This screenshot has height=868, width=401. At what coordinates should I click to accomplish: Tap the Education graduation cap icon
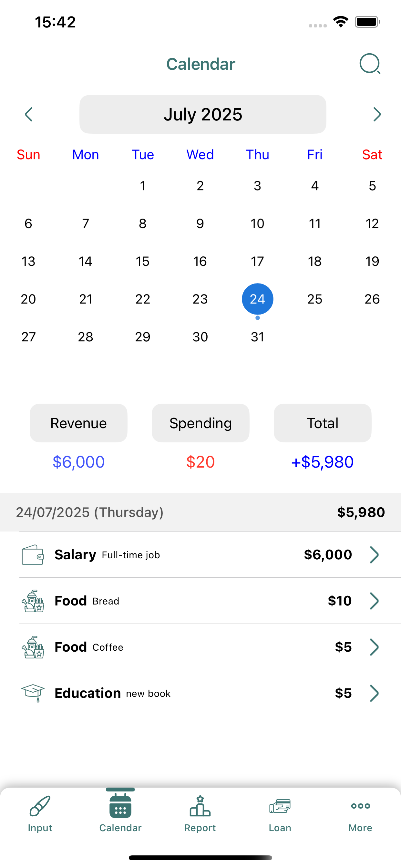(33, 693)
